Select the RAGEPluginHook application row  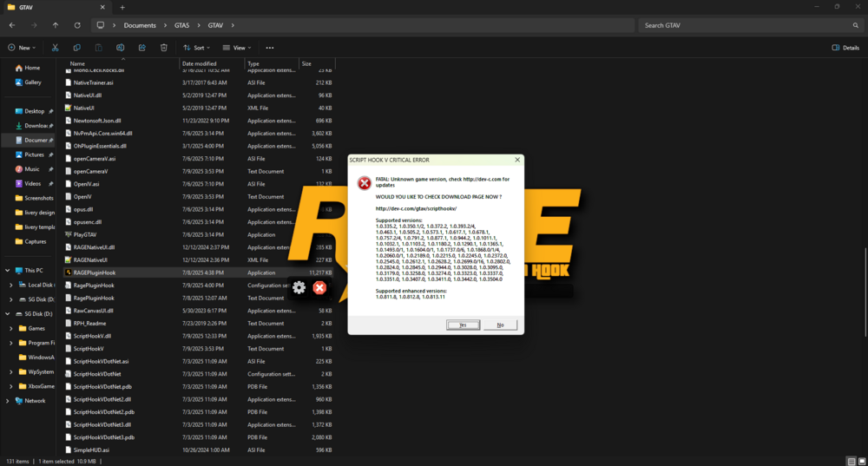[x=199, y=272]
